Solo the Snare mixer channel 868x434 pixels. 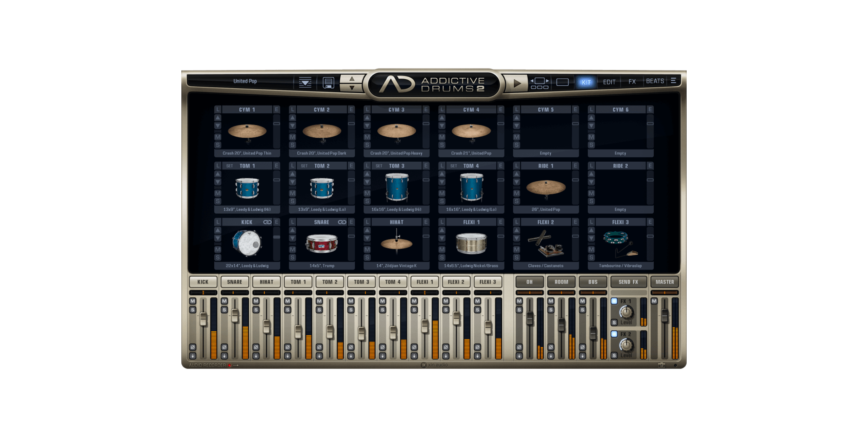click(x=224, y=310)
